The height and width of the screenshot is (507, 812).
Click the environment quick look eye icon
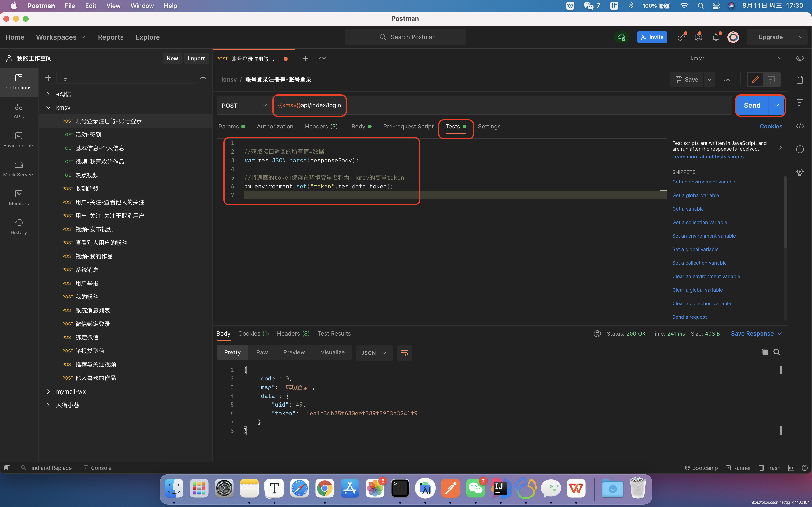tap(800, 58)
